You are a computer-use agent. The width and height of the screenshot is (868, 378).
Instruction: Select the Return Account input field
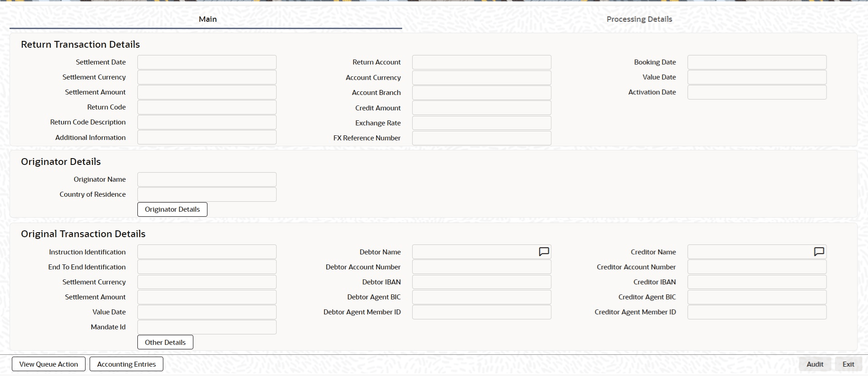coord(482,62)
